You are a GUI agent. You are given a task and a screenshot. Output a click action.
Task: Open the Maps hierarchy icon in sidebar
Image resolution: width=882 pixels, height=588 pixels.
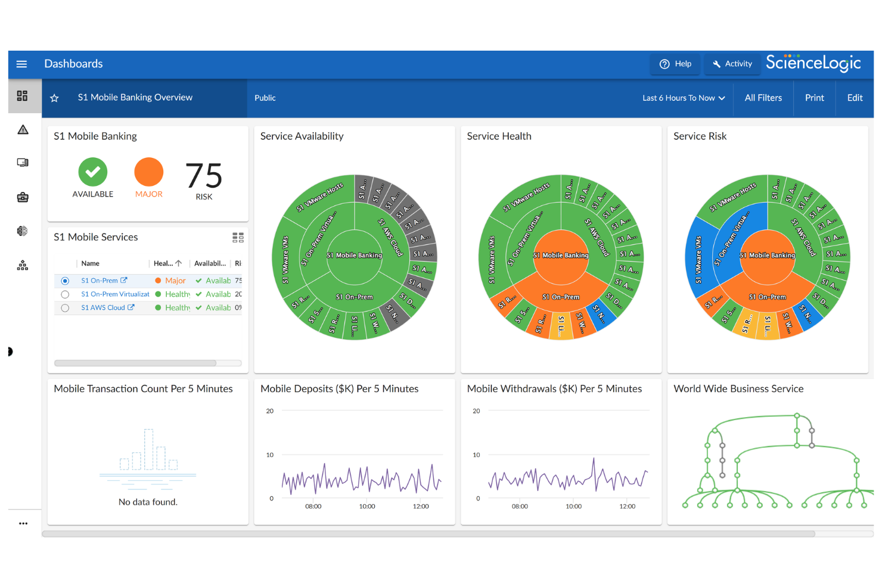[22, 266]
